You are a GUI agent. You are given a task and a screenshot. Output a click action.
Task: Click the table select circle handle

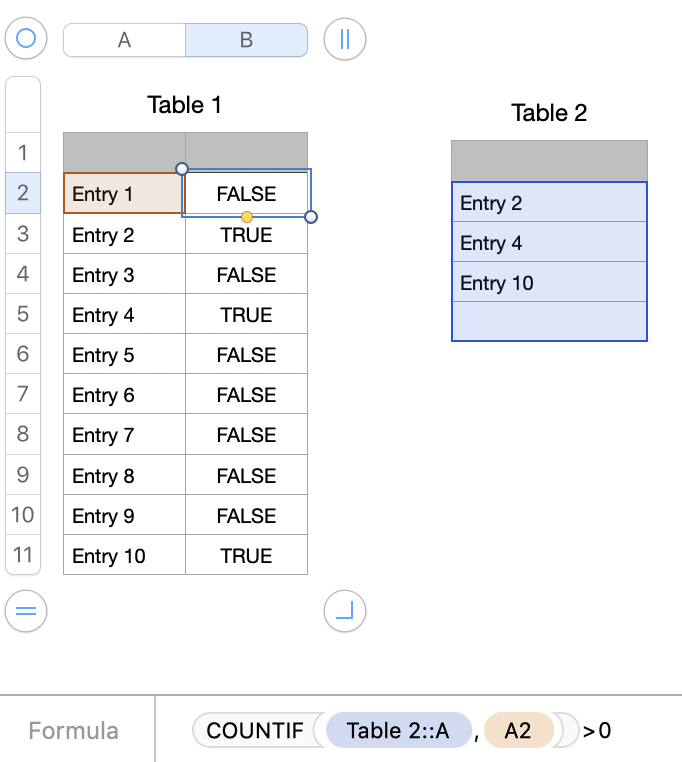point(26,39)
